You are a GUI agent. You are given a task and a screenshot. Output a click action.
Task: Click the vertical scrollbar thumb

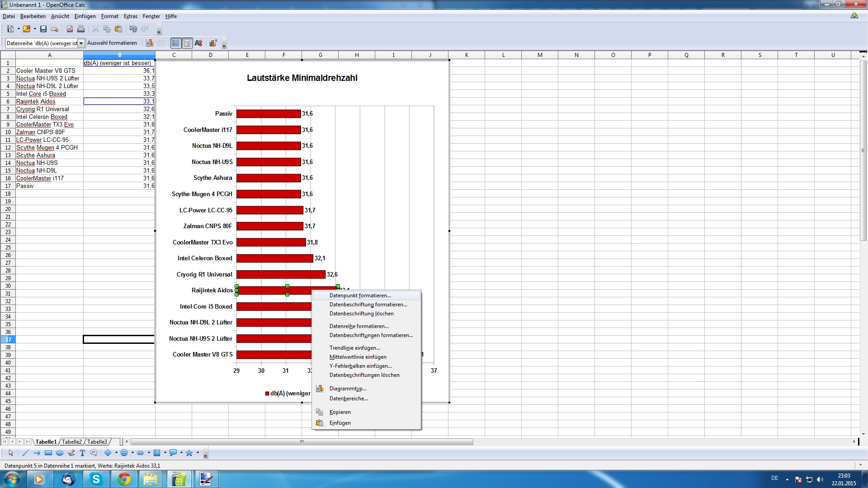[863, 150]
